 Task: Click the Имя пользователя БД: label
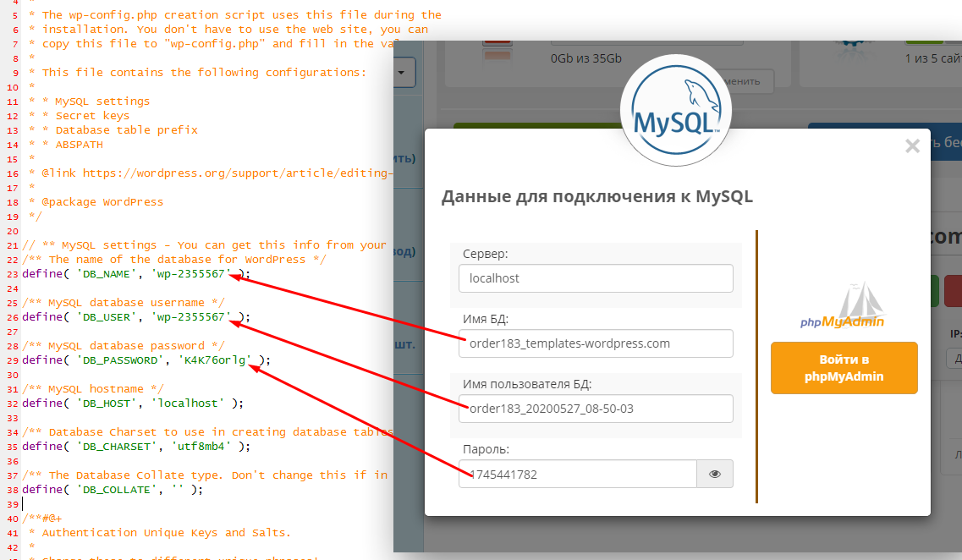tap(527, 384)
